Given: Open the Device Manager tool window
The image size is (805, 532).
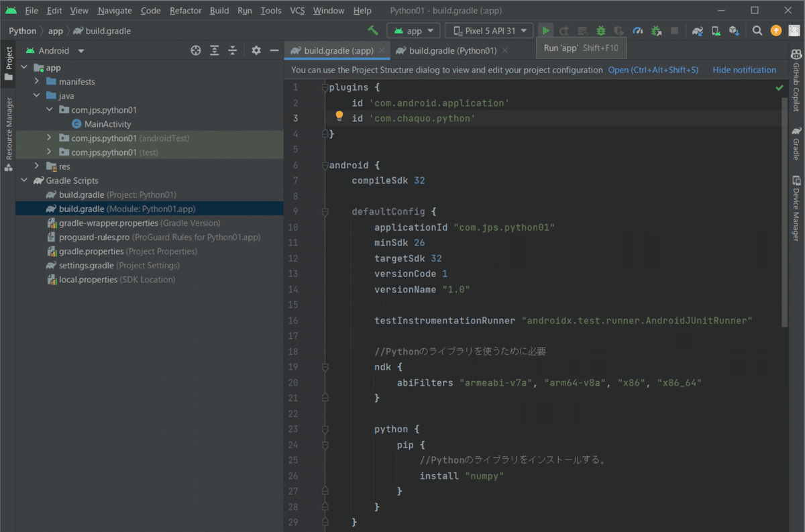Looking at the screenshot, I should coord(796,201).
